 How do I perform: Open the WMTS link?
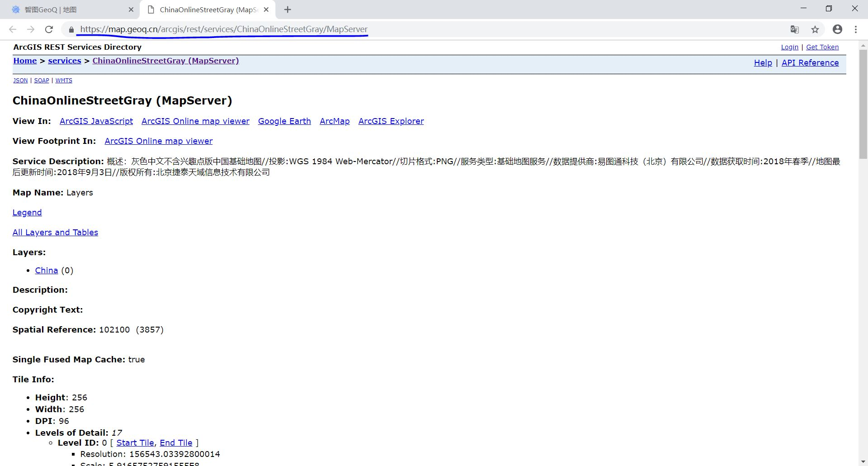pyautogui.click(x=64, y=80)
